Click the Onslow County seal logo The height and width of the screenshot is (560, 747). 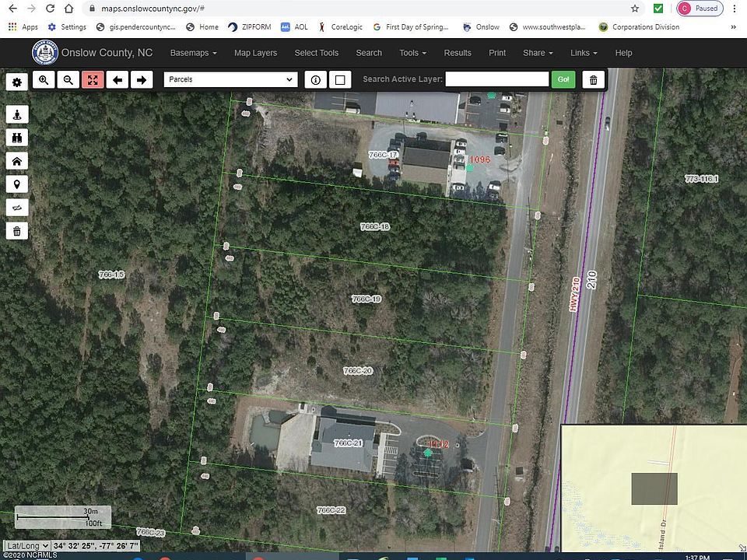(45, 52)
